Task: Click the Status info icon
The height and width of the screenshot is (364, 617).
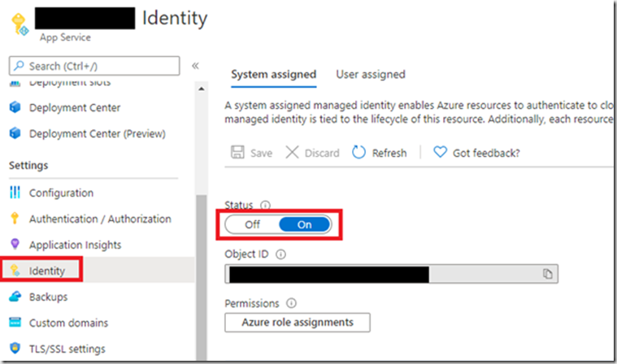Action: (x=266, y=205)
